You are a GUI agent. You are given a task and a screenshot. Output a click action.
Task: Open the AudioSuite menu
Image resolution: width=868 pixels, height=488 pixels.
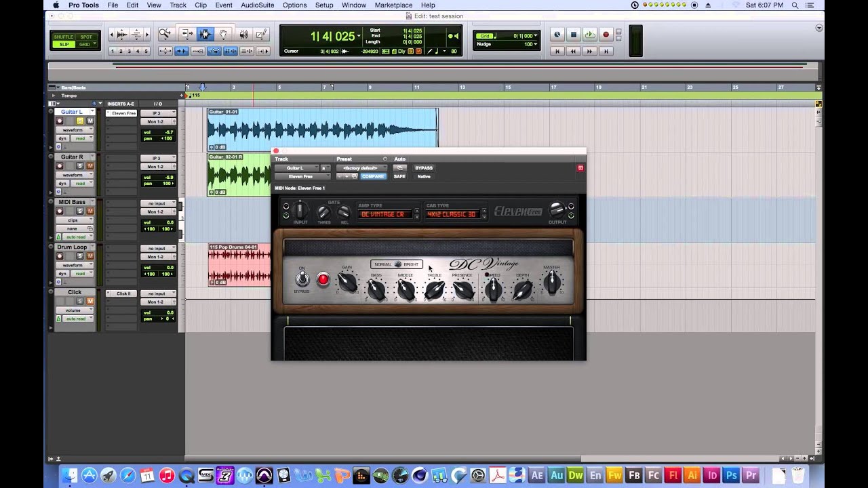click(258, 5)
